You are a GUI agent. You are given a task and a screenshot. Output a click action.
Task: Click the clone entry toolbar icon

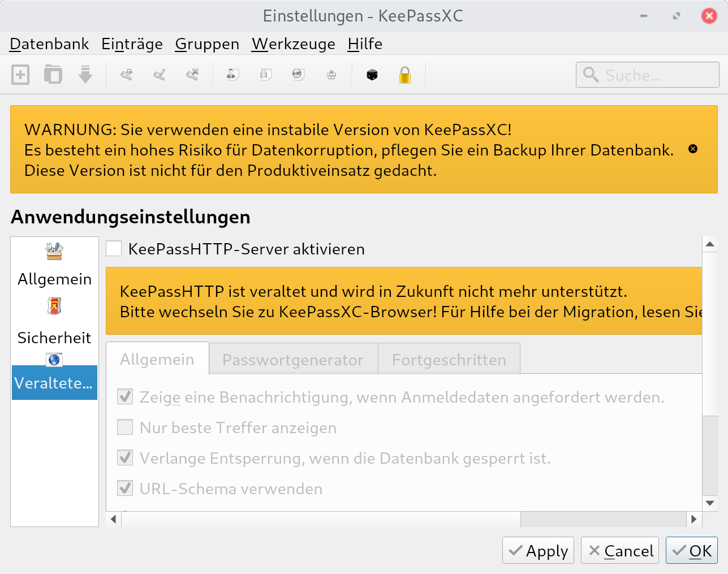[53, 74]
